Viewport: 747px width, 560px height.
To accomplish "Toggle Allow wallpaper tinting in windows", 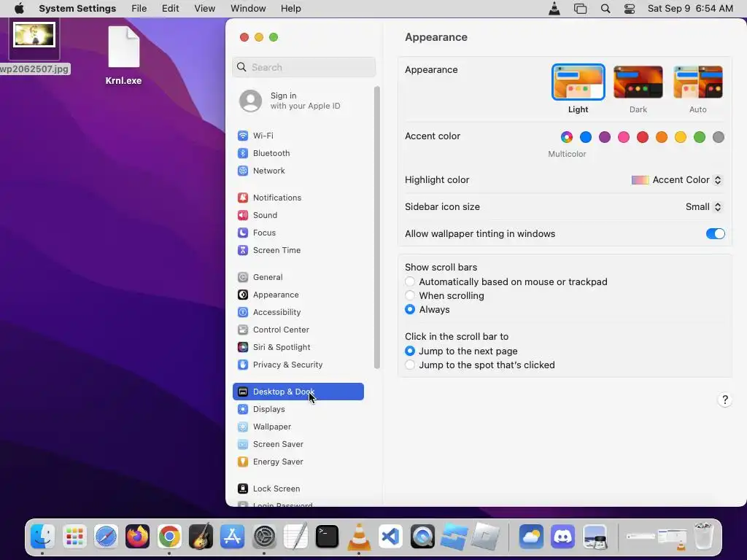I will (x=715, y=234).
